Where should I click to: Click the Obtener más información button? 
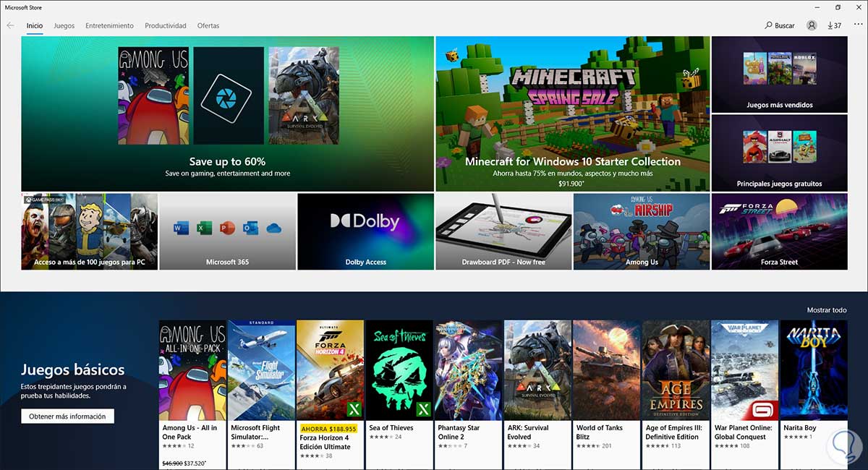coord(67,416)
